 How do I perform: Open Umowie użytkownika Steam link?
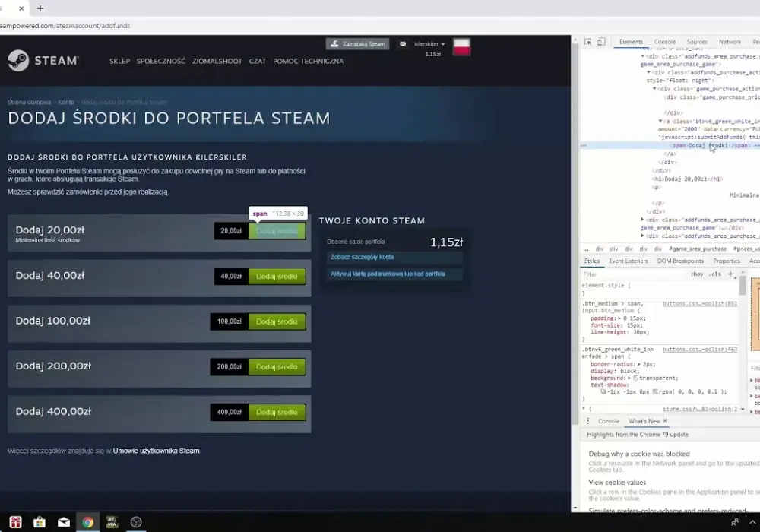pyautogui.click(x=156, y=451)
